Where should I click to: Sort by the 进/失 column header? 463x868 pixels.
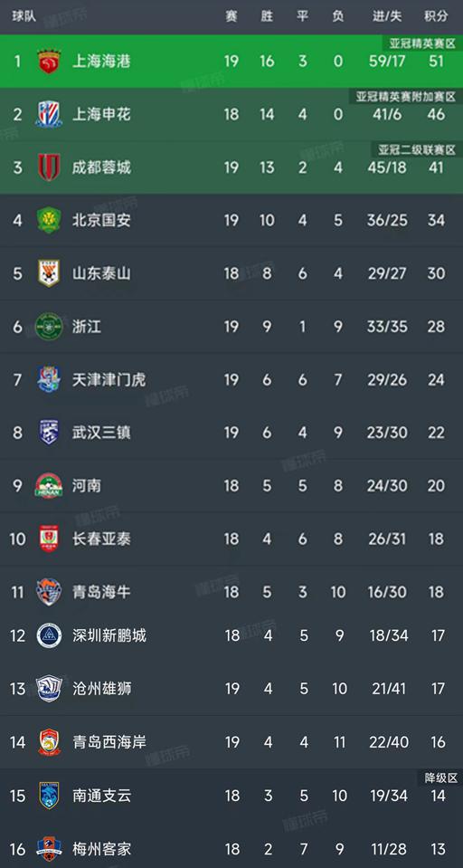tap(387, 16)
